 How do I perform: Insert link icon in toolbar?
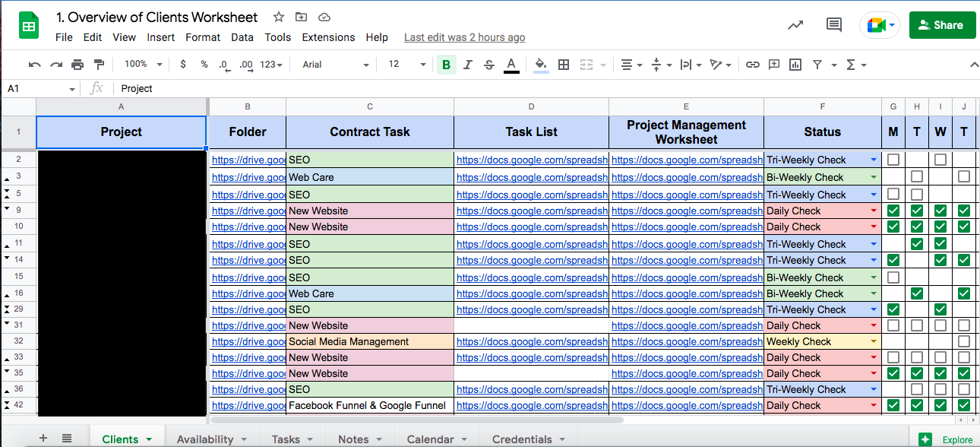coord(752,65)
